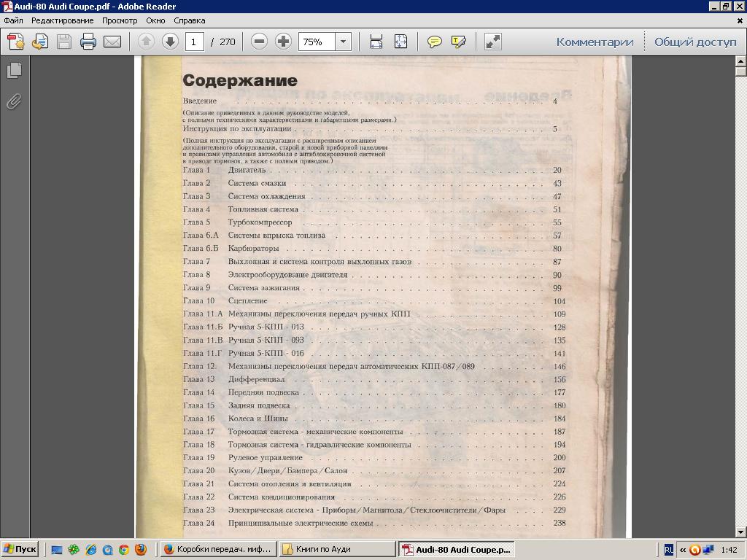Toggle the Fit one full page view

(x=400, y=42)
